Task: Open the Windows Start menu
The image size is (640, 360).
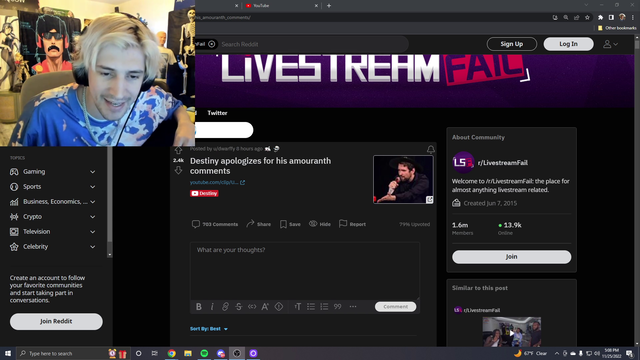Action: point(8,353)
